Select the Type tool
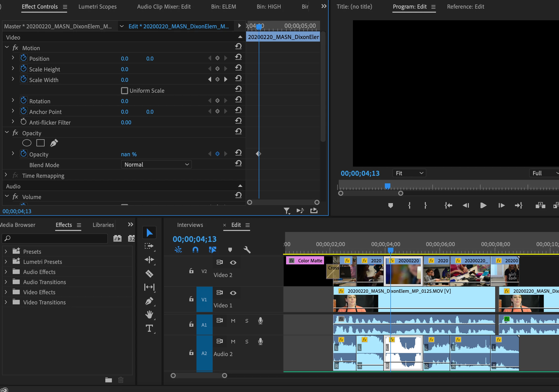The image size is (559, 392). pos(149,328)
